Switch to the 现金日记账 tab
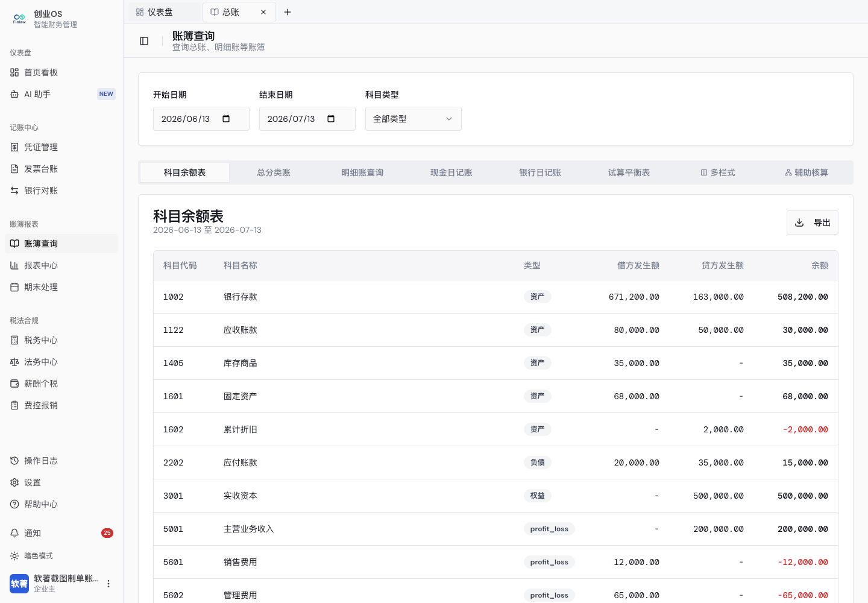Viewport: 868px width, 603px height. click(x=451, y=172)
